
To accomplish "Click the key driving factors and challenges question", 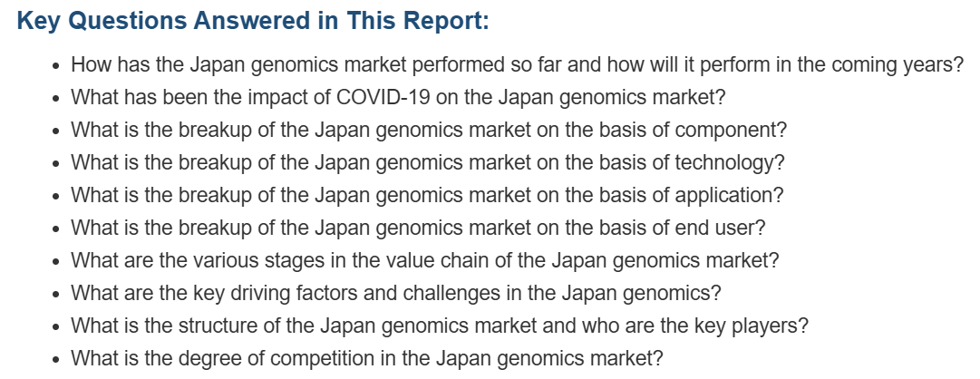I will (x=395, y=293).
